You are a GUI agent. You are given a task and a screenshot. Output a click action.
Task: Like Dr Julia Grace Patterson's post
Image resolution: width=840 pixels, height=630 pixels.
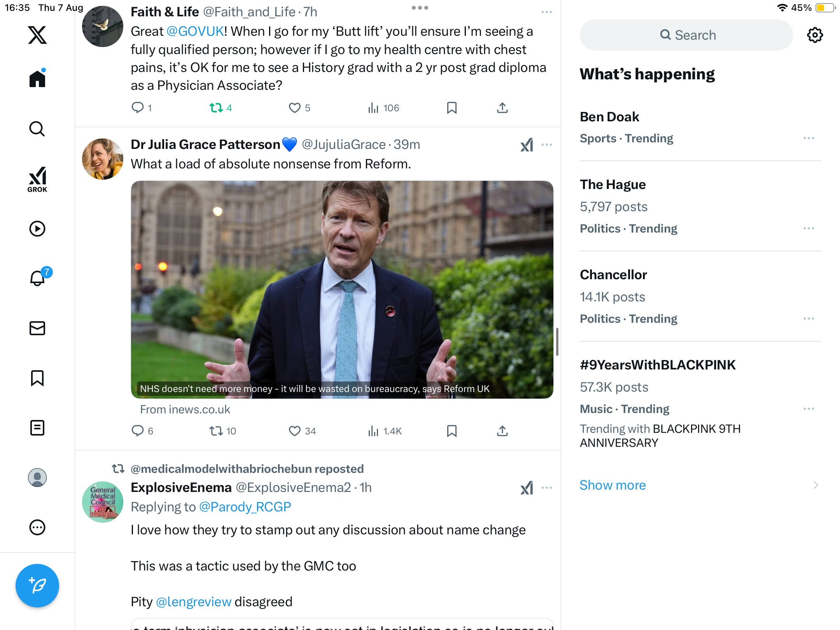point(295,431)
